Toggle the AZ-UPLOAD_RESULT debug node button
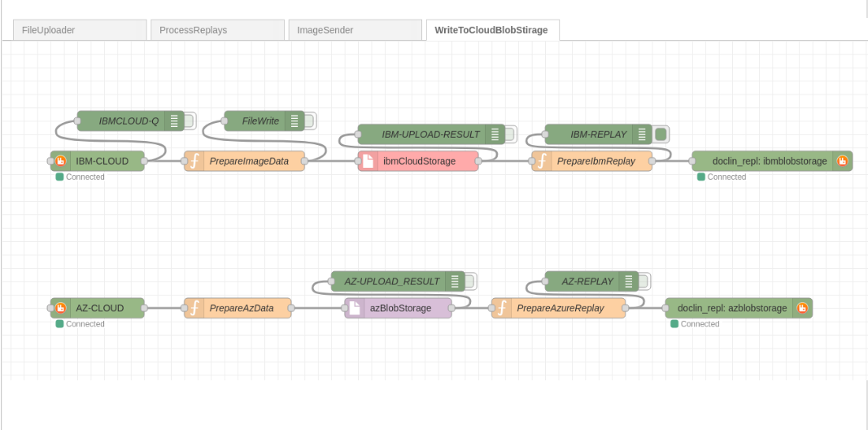This screenshot has height=430, width=868. click(470, 281)
